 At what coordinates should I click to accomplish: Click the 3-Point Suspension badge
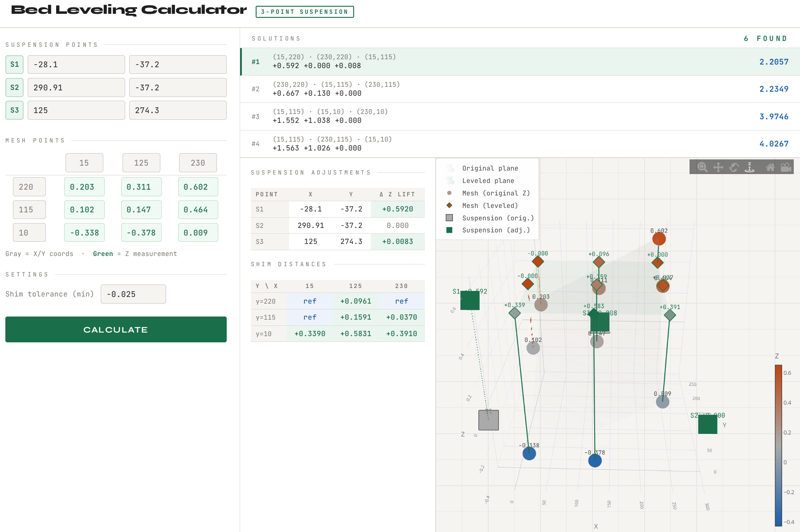(x=305, y=12)
